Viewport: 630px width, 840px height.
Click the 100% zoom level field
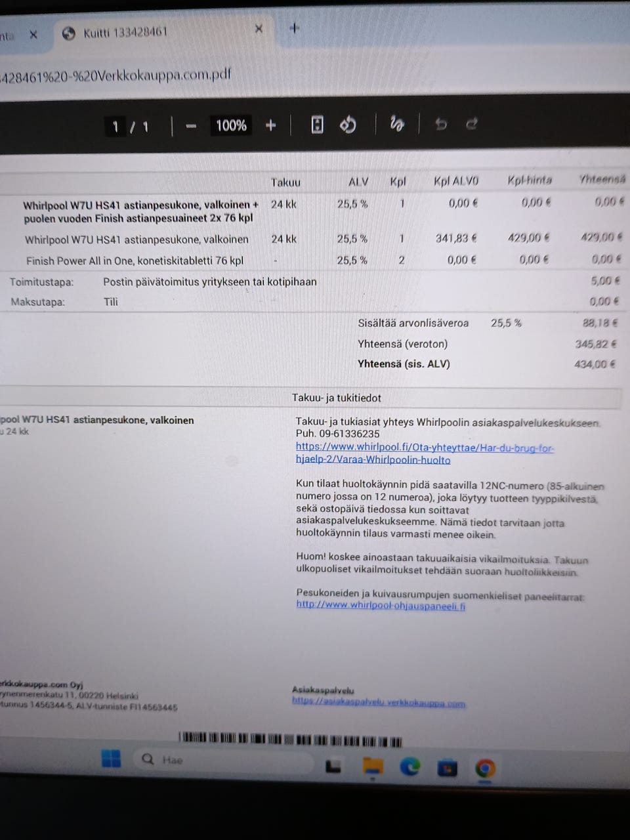tap(231, 125)
